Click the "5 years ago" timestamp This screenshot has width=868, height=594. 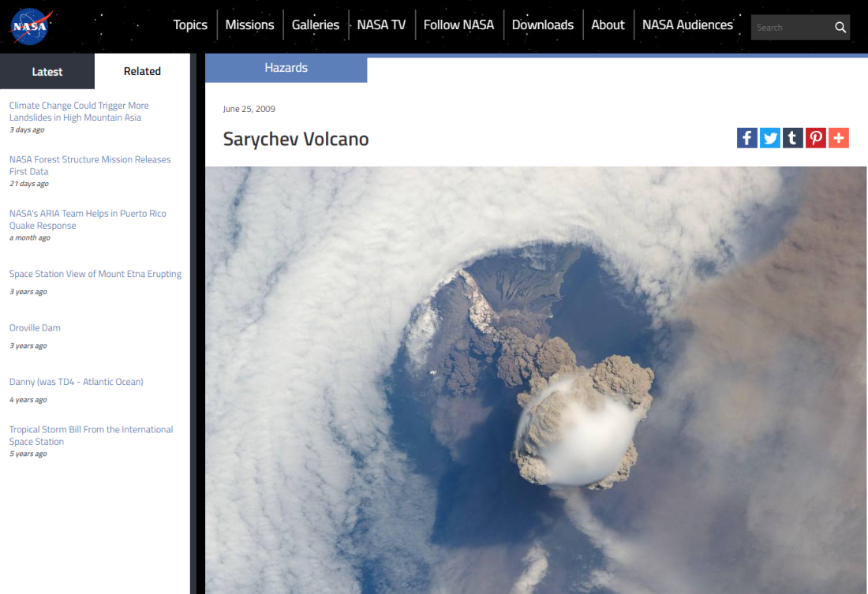point(28,454)
